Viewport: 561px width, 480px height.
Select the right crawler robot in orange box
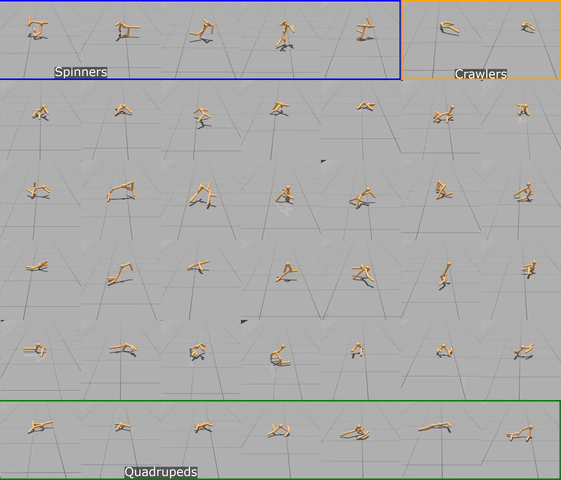(528, 27)
